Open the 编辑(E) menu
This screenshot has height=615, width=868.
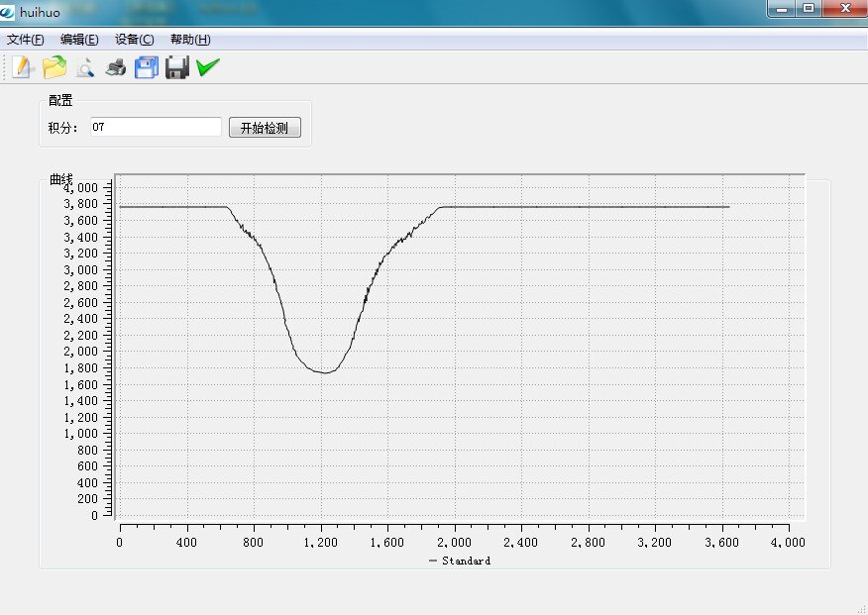coord(79,40)
